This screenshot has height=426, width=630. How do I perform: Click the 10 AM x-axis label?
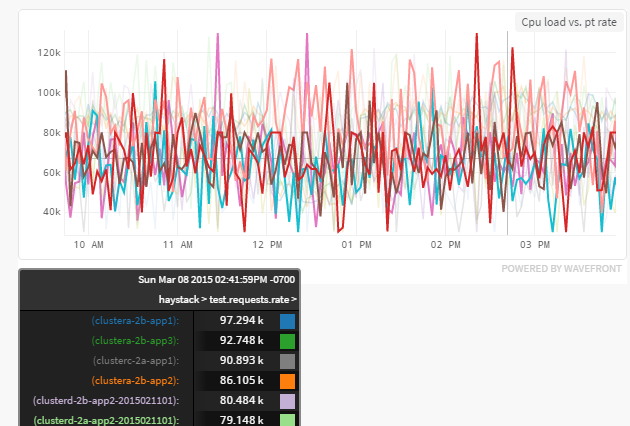click(x=88, y=245)
